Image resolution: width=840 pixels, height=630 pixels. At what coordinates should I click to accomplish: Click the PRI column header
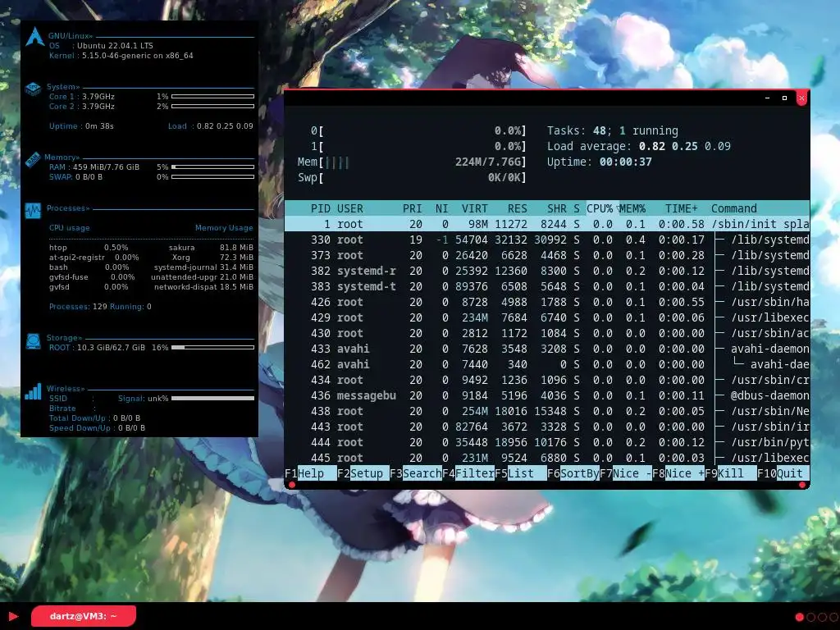[x=413, y=208]
